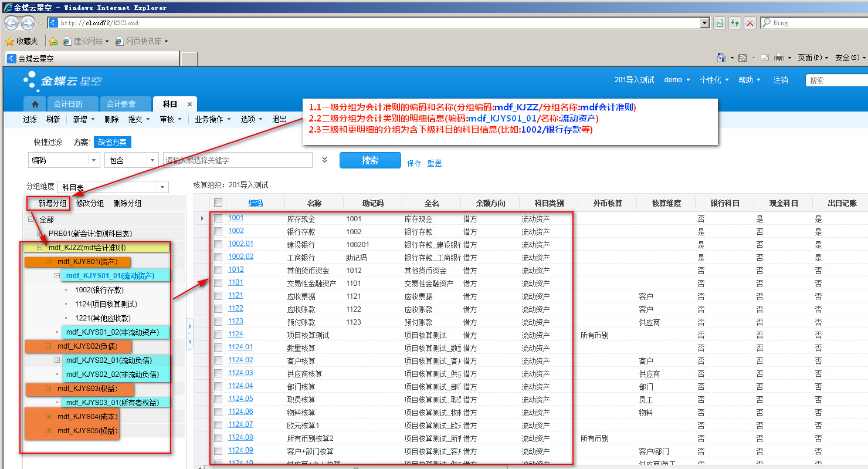Check the row checkbox for 1124.04 部门核算
This screenshot has width=868, height=469.
[x=218, y=386]
